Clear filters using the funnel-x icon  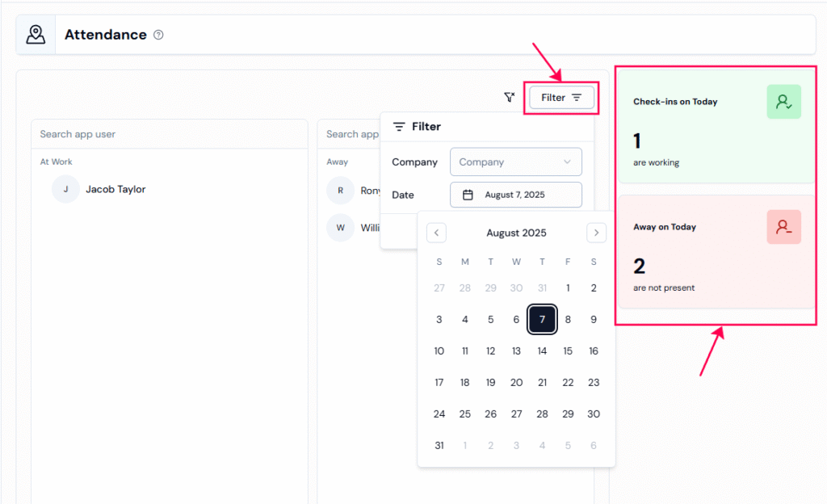(510, 98)
